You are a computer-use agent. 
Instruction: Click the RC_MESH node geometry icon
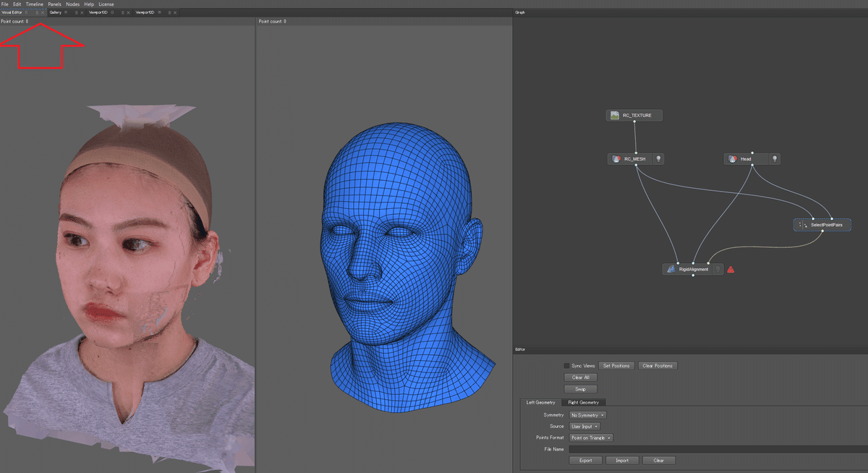tap(616, 159)
